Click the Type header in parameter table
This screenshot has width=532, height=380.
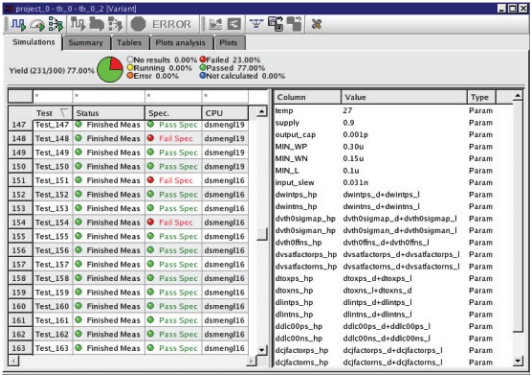coord(481,97)
